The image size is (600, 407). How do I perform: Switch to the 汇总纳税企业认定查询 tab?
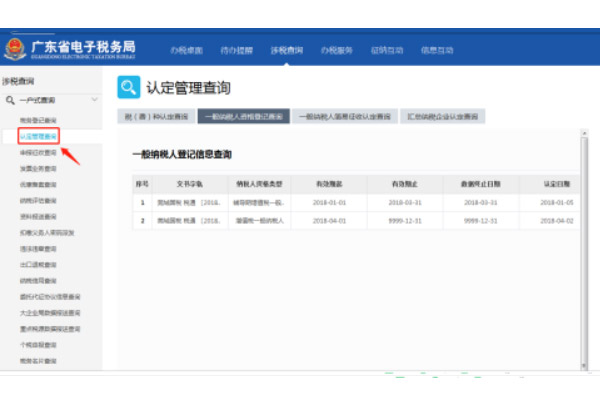[443, 116]
